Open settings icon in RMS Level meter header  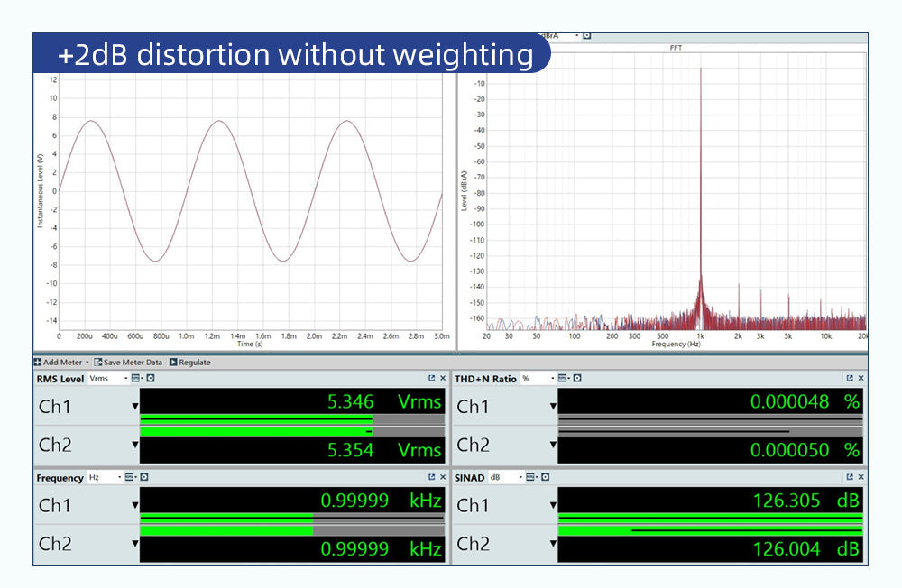[151, 379]
